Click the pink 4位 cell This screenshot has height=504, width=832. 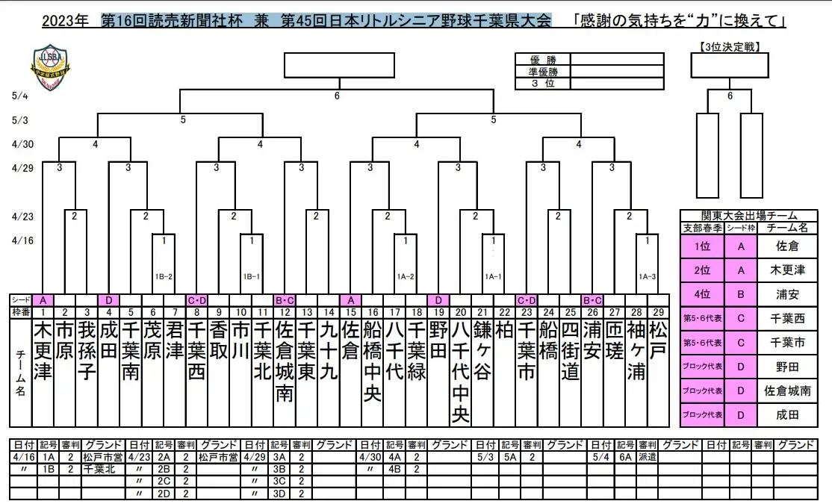click(702, 294)
